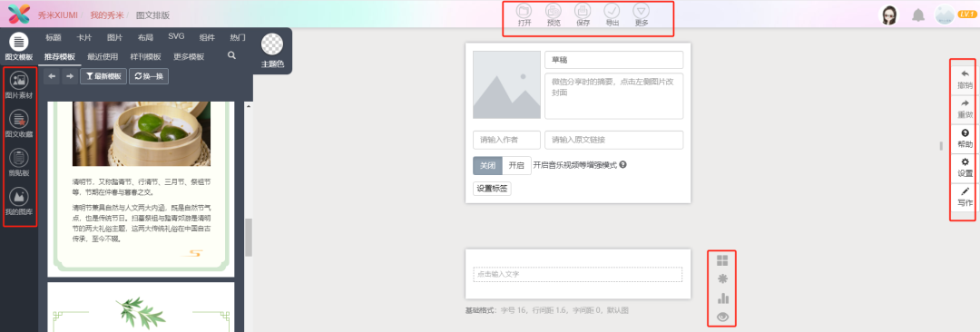Click the girl avatar icon
The image size is (980, 332).
(x=889, y=15)
